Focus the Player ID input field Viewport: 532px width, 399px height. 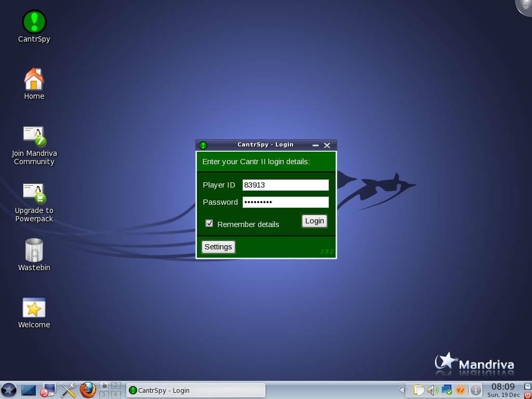pos(286,185)
